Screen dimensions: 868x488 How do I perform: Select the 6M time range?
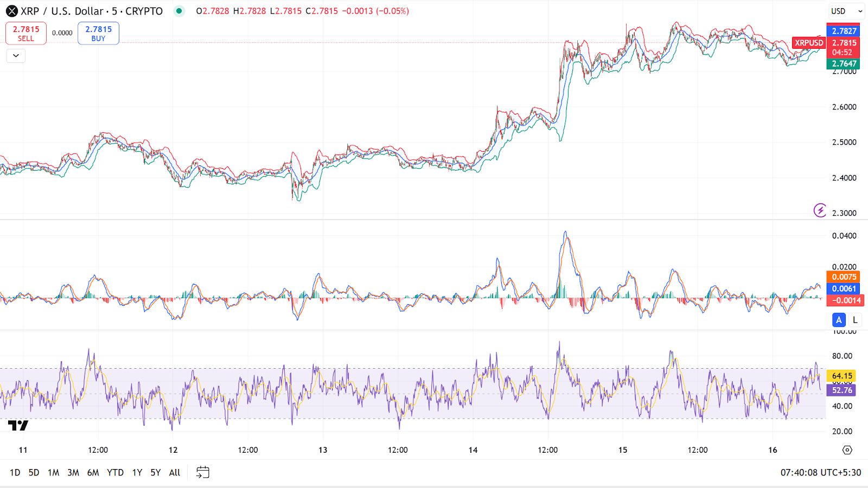click(93, 473)
